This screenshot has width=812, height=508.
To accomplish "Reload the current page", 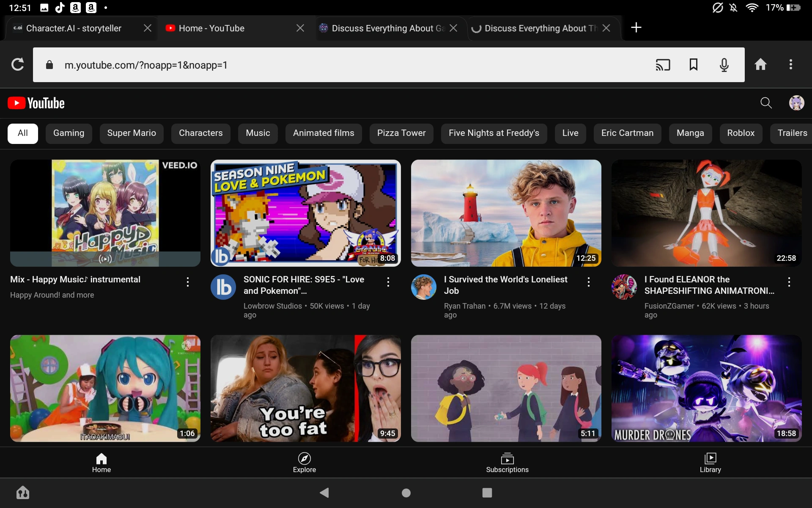I will (17, 65).
